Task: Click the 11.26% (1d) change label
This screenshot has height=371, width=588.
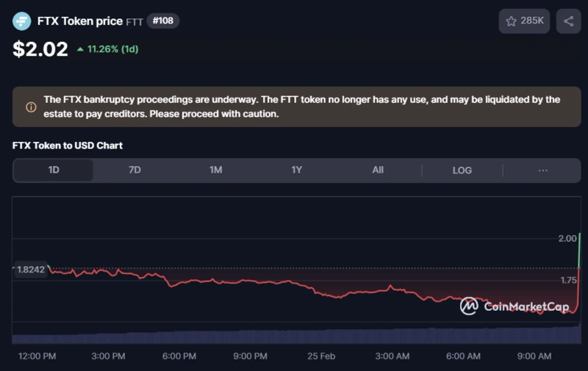Action: [112, 50]
